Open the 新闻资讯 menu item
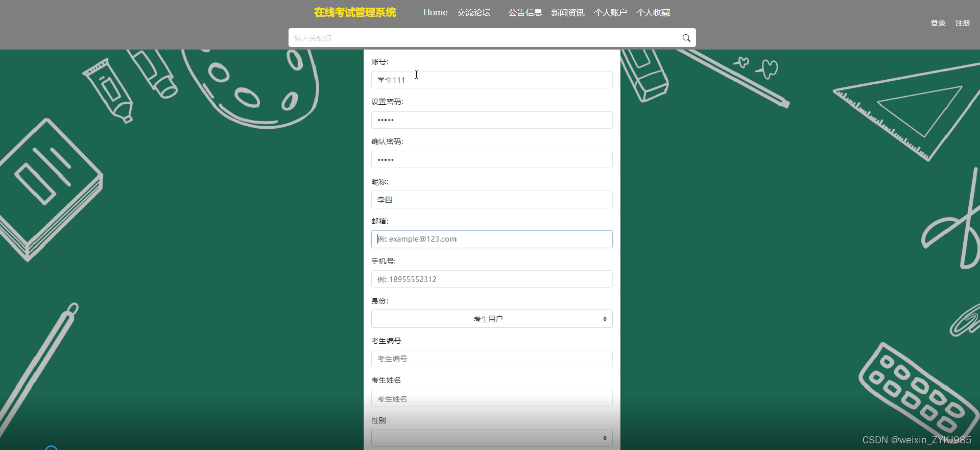 (x=567, y=12)
